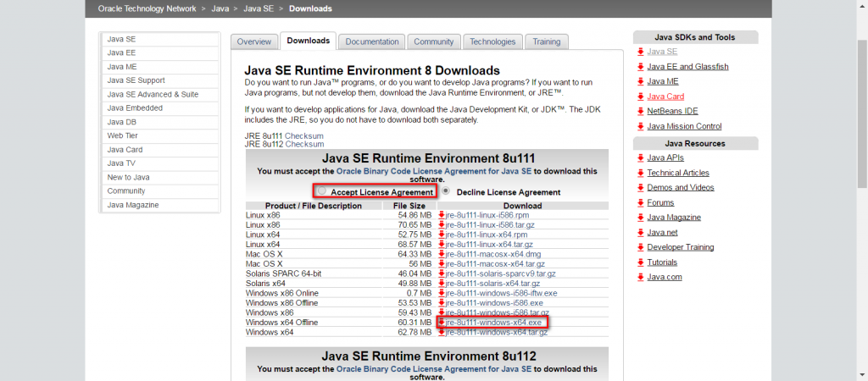Click the red arrow icon beside Java Magazine resource
This screenshot has width=868, height=381.
point(641,218)
